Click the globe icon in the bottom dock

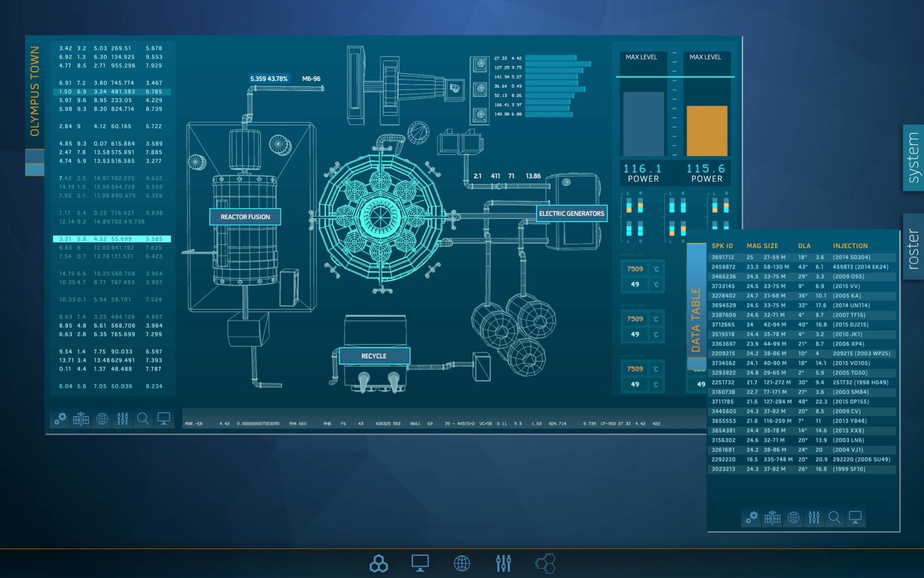tap(462, 564)
